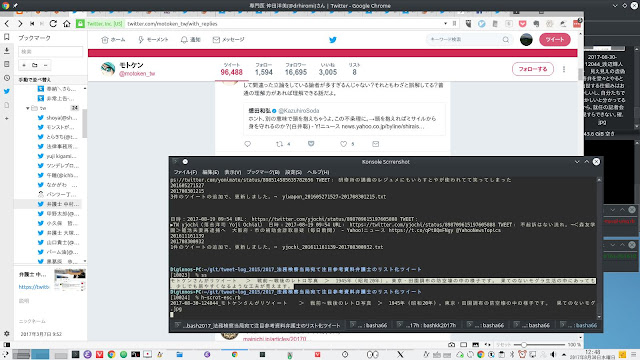Show site info via green lock
The width and height of the screenshot is (640, 360).
pyautogui.click(x=80, y=24)
